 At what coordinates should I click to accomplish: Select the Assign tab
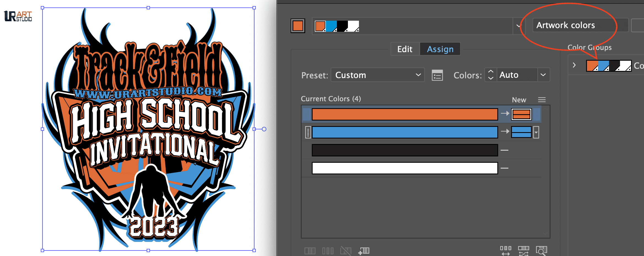pos(440,49)
